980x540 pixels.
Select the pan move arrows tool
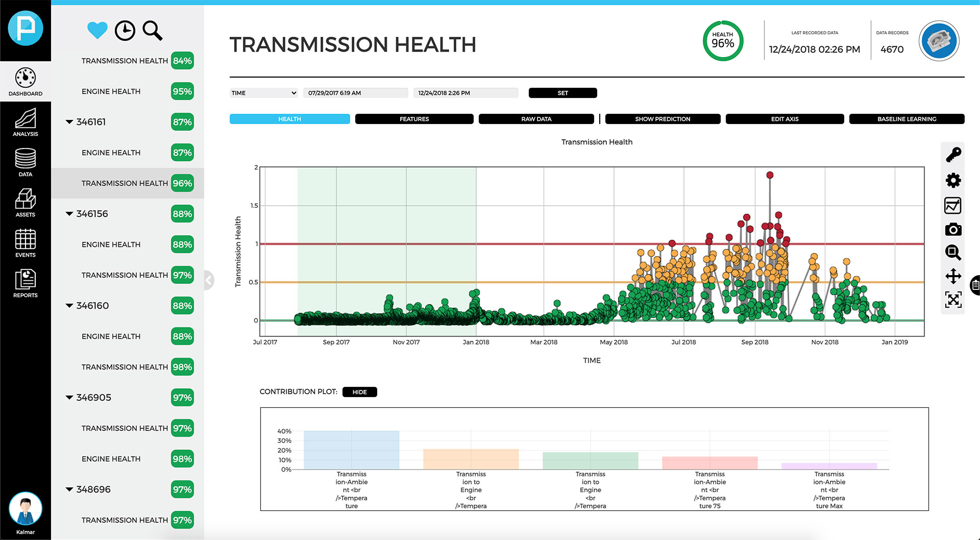(x=953, y=276)
